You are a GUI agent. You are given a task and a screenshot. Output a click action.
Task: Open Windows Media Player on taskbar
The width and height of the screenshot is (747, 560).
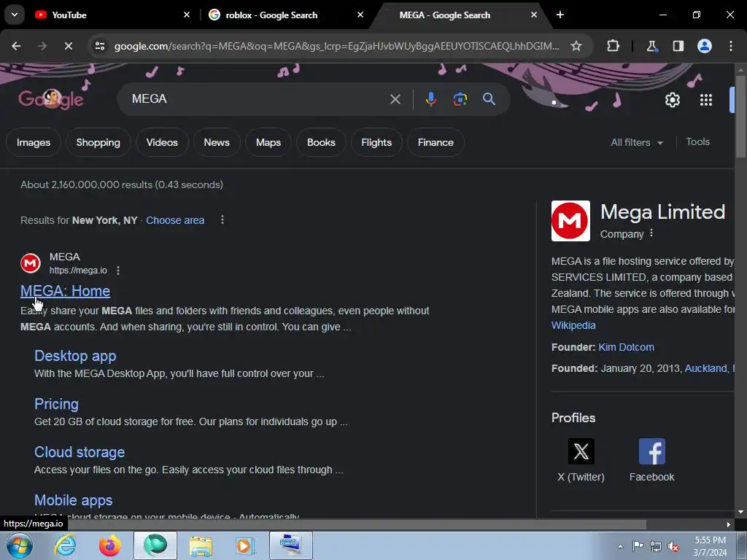[x=245, y=545]
